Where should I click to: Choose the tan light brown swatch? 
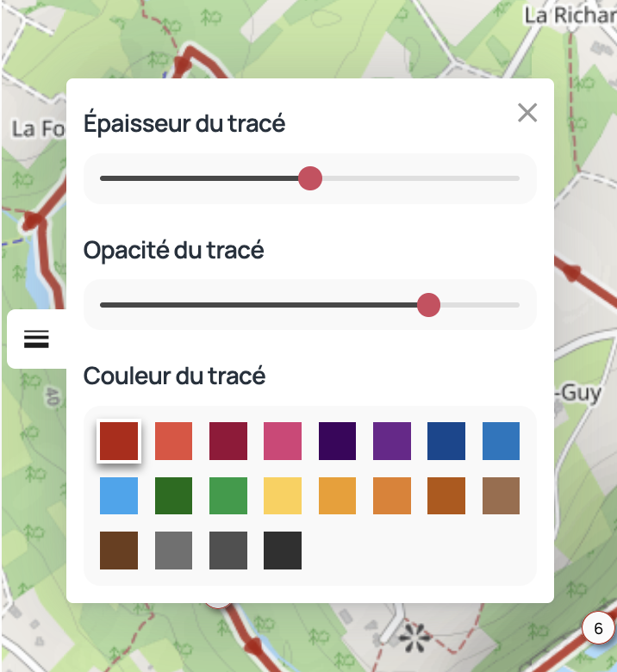point(501,495)
